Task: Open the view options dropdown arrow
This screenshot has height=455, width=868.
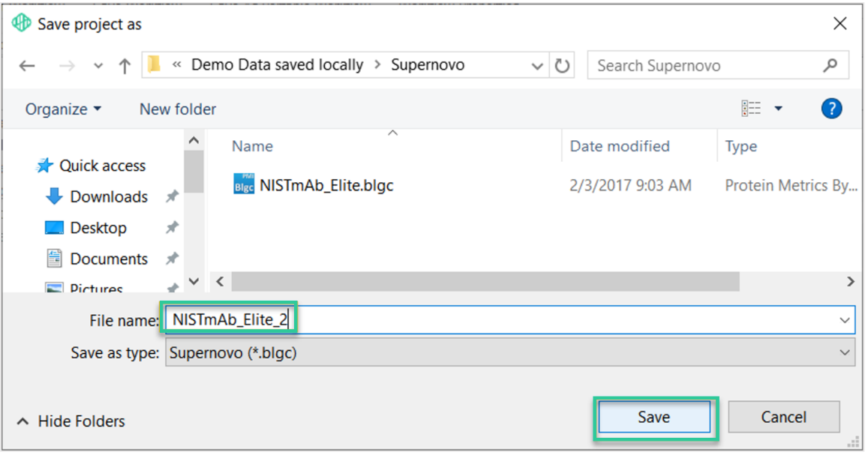Action: pos(778,109)
